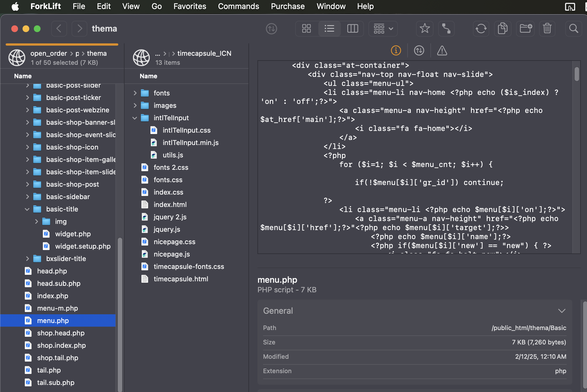This screenshot has height=392, width=587.
Task: Switch to column view mode
Action: [x=352, y=28]
